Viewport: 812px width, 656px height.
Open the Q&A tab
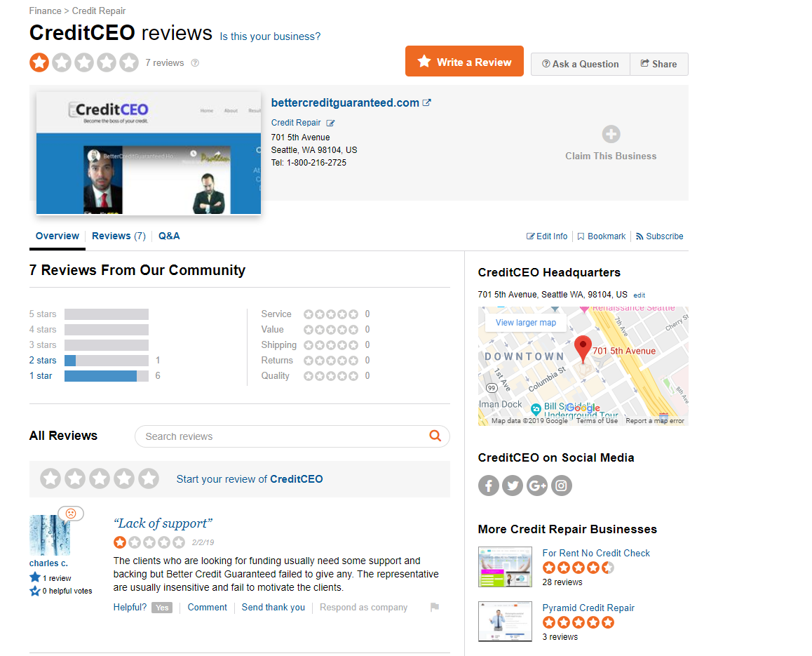pos(169,236)
